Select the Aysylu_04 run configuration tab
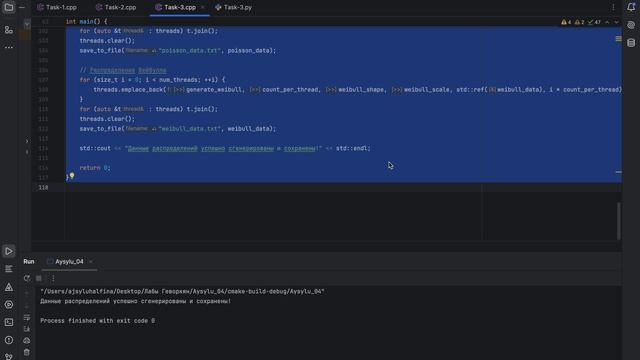This screenshot has height=360, width=640. 69,262
